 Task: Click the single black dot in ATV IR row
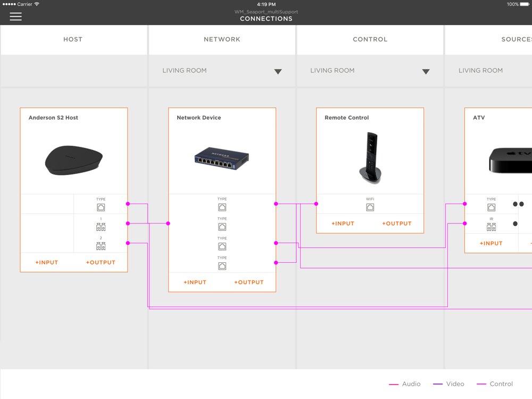point(516,223)
